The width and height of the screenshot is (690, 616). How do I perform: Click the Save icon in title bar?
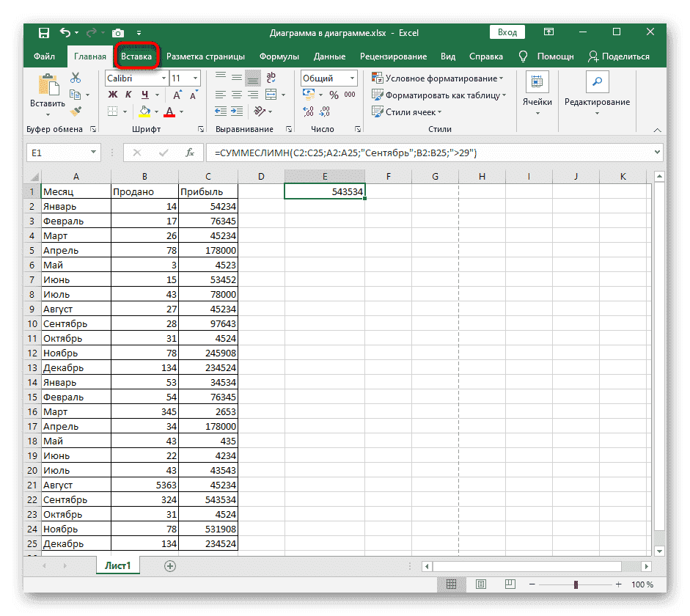[44, 33]
